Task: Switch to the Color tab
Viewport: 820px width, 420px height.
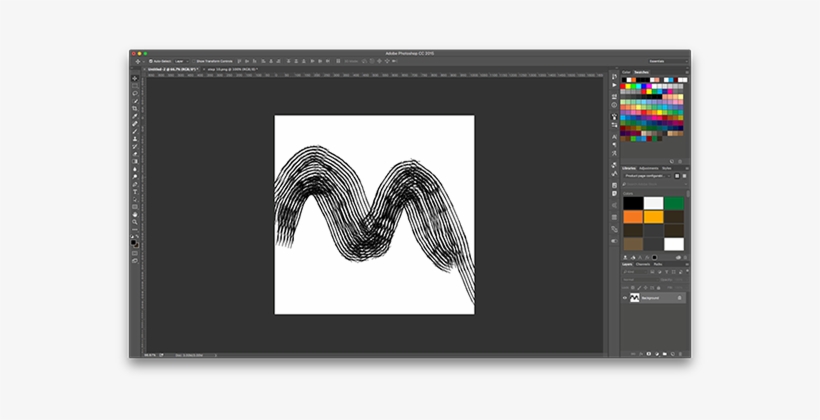Action: coord(626,72)
